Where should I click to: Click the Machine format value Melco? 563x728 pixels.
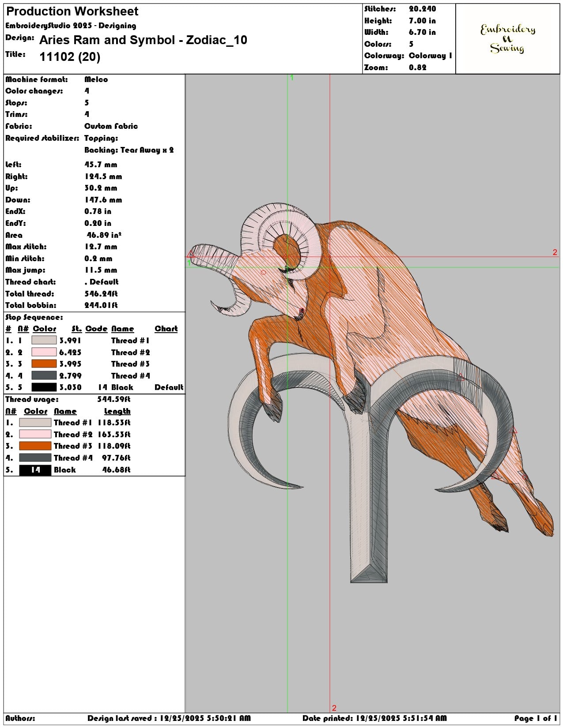click(x=96, y=79)
